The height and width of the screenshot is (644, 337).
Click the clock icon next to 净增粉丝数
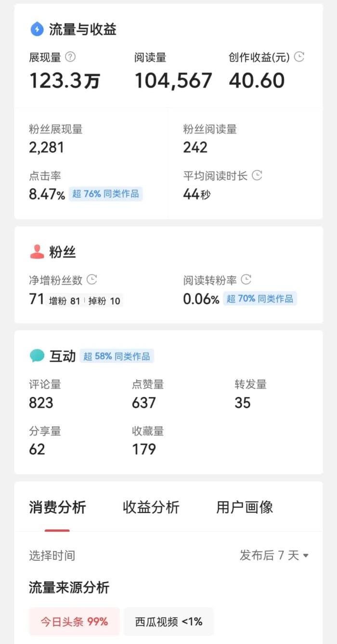(x=91, y=279)
